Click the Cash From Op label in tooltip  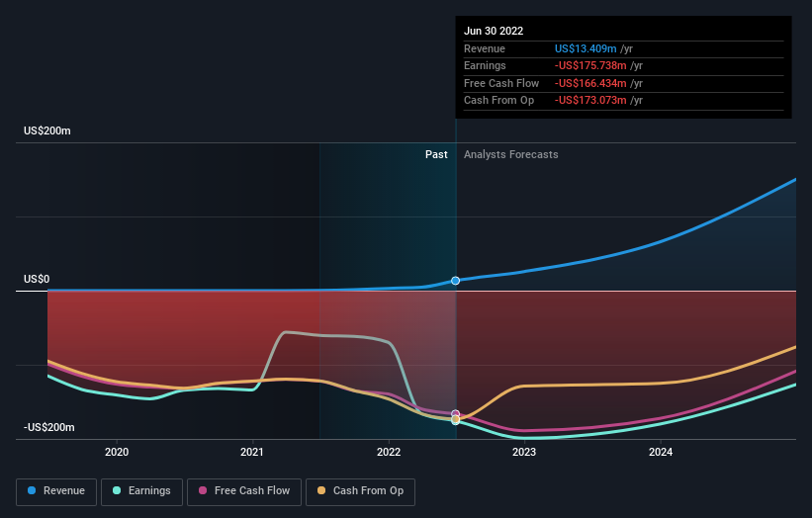coord(498,101)
